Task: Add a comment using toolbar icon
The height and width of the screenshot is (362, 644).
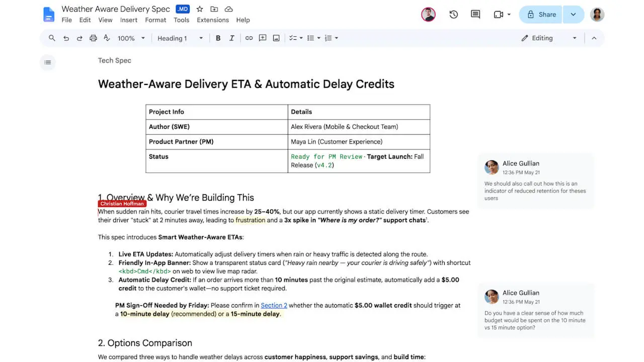Action: pos(263,38)
